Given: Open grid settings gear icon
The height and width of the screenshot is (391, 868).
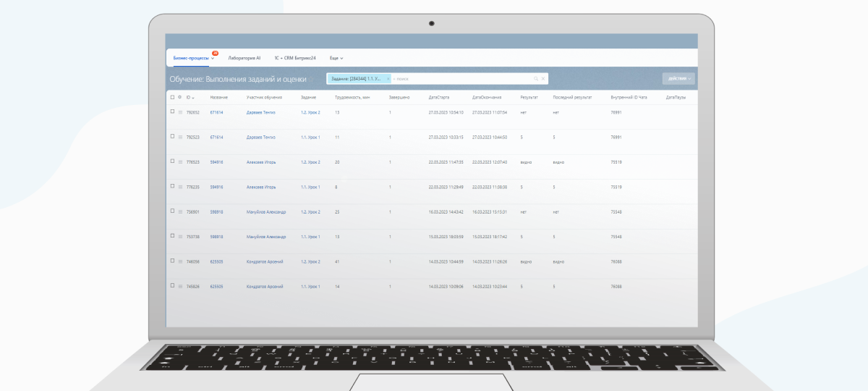Looking at the screenshot, I should coord(180,96).
